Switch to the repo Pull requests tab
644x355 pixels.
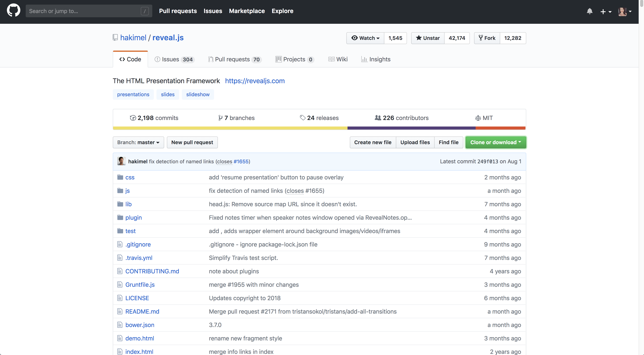tap(235, 59)
